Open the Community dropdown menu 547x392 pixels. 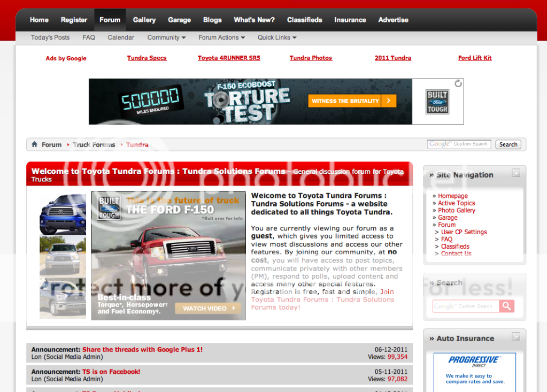coord(166,37)
